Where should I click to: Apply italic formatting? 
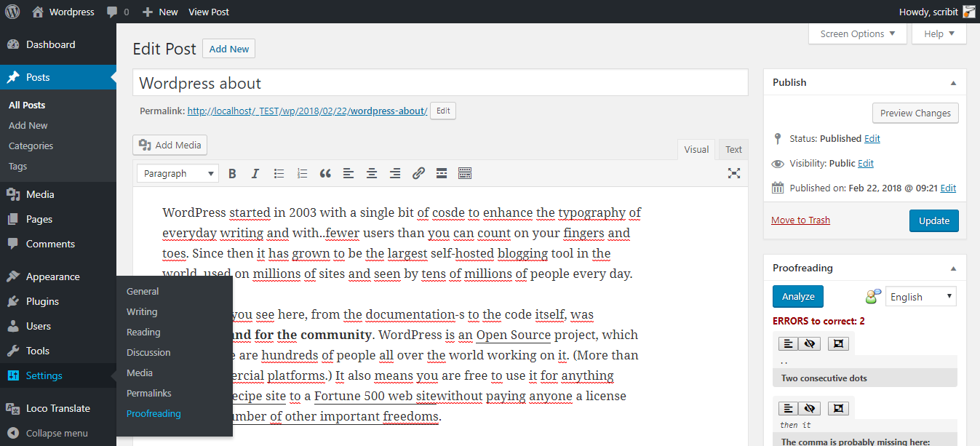[255, 173]
